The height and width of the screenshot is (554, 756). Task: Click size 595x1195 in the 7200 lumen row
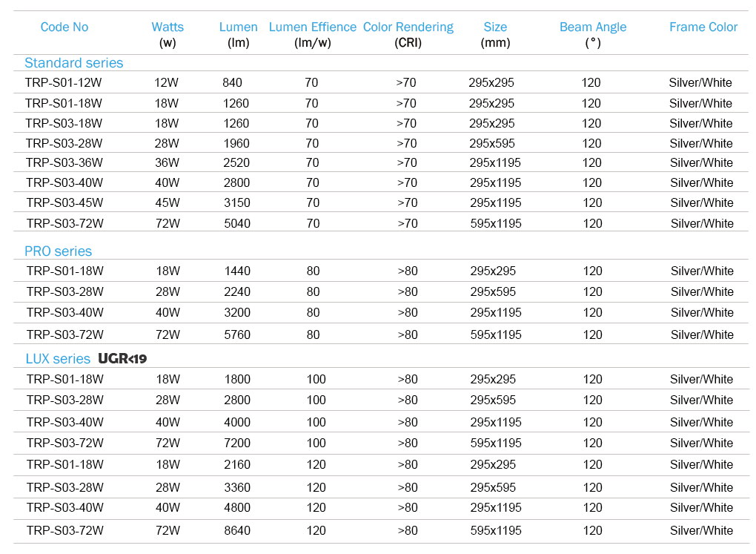pyautogui.click(x=496, y=443)
